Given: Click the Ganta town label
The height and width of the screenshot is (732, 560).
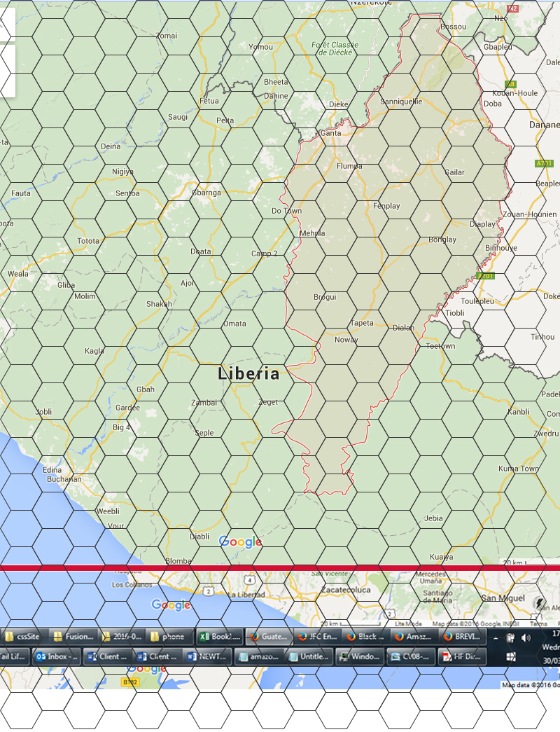Looking at the screenshot, I should click(x=331, y=133).
